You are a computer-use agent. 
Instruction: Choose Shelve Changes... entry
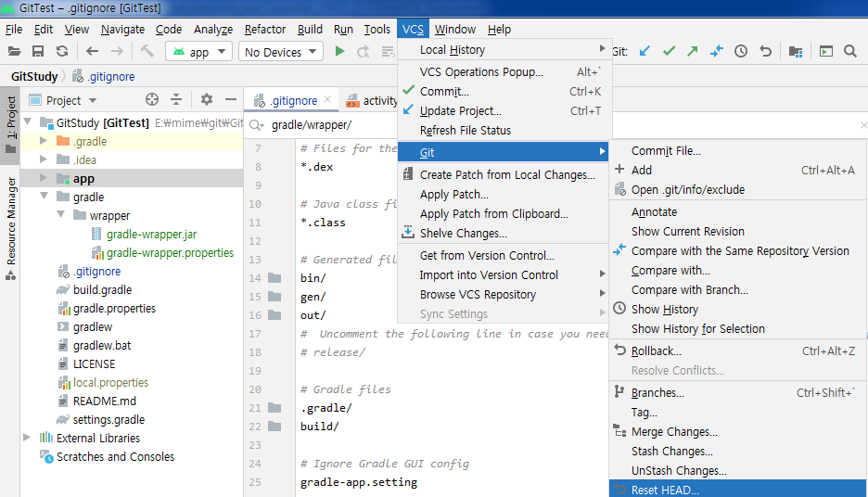[504, 233]
